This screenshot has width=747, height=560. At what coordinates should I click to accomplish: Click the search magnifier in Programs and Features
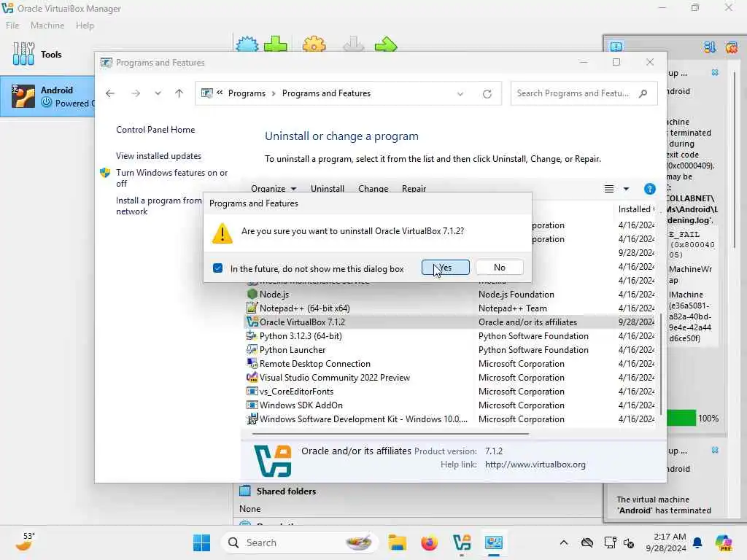(x=643, y=93)
